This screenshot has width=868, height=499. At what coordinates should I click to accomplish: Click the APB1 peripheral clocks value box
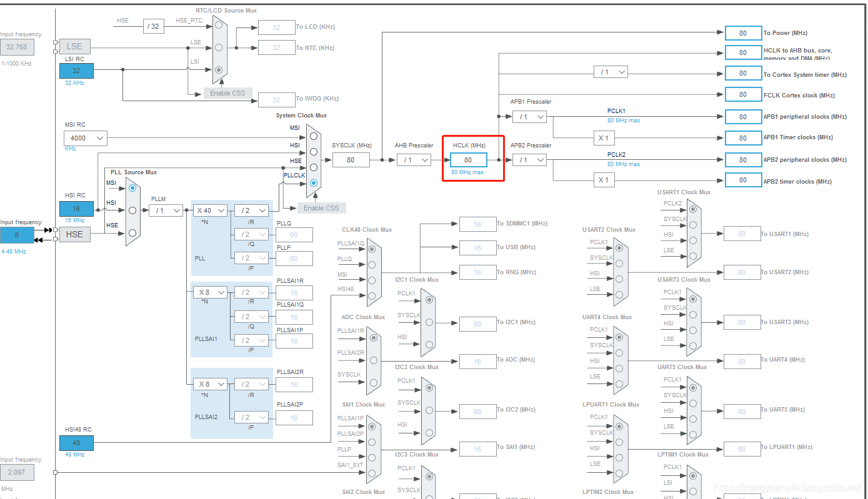tap(743, 117)
